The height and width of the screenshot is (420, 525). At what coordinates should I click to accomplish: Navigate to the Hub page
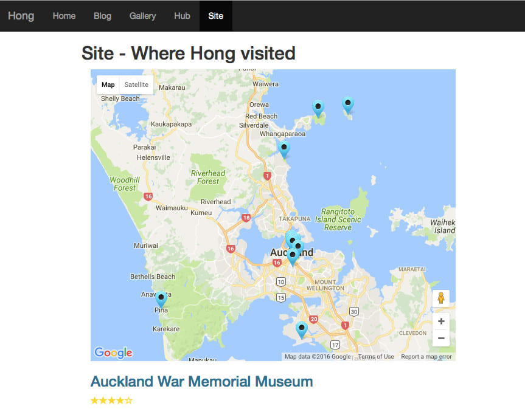[x=182, y=16]
